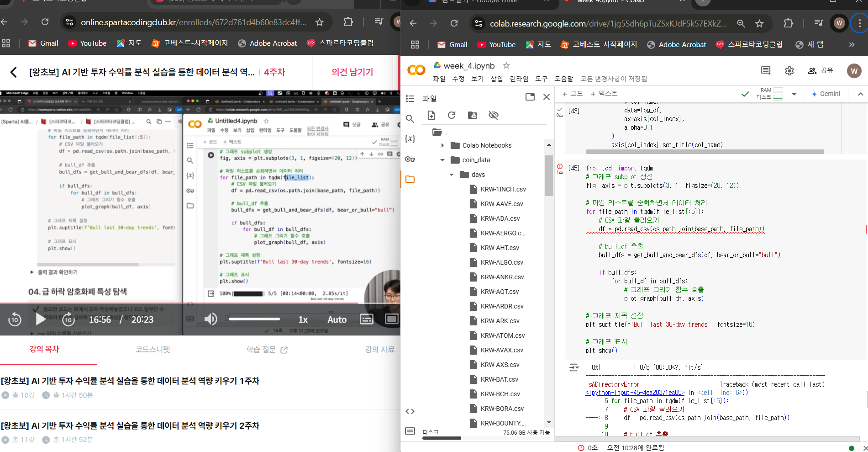Expand the Colab Notebooks folder

tap(442, 145)
